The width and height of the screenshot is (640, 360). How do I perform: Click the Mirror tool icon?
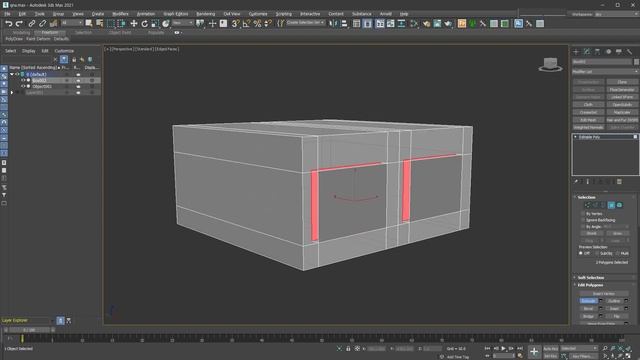point(333,24)
